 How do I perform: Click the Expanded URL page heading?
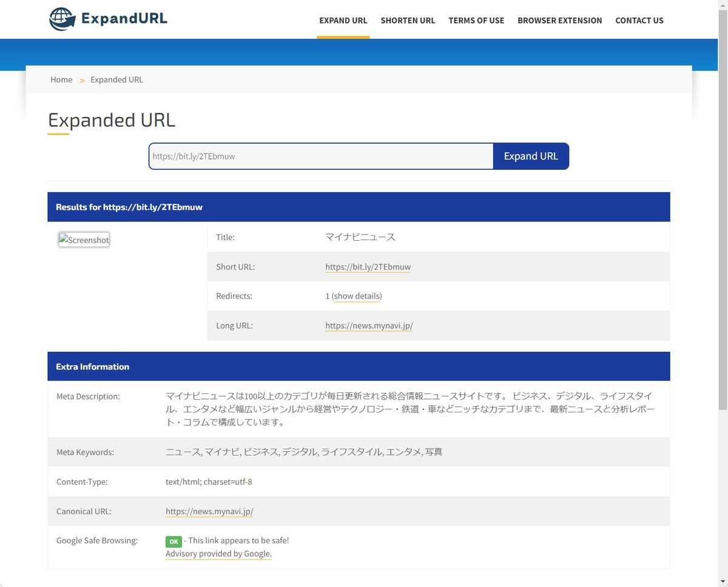coord(112,119)
